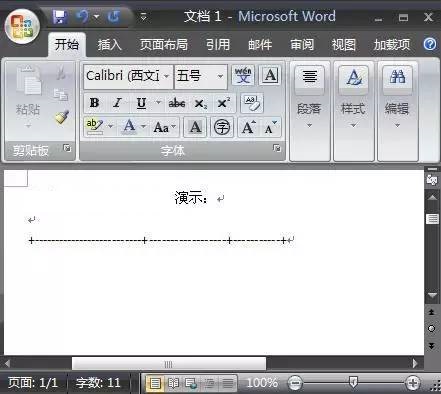Toggle Bold formatting
Screen dimensions: 441x394
pos(94,103)
